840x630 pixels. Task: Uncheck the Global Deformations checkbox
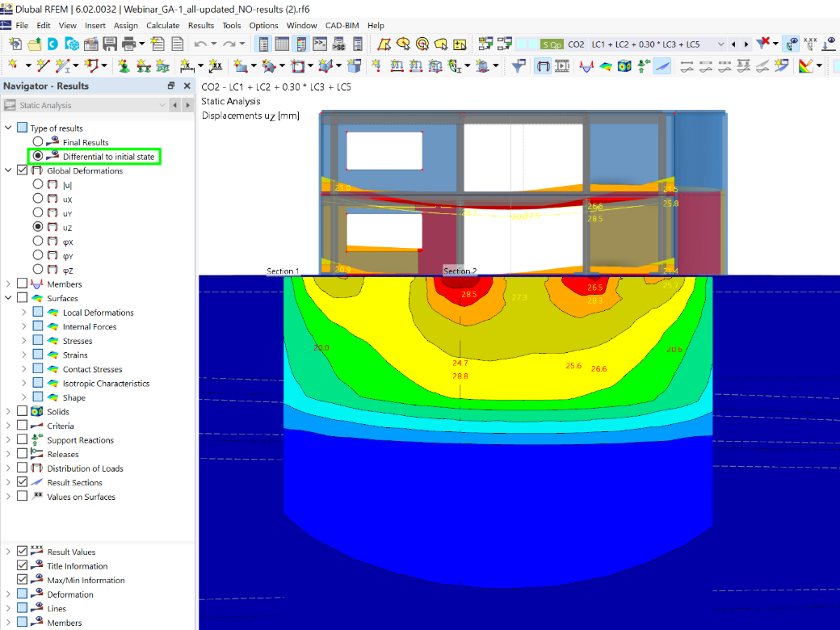click(x=22, y=170)
